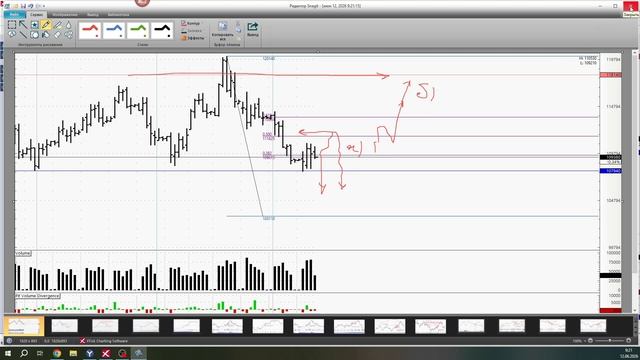Viewport: 640px width, 360px height.
Task: Select the sixth capture thumbnail in tray
Action: pos(227,326)
